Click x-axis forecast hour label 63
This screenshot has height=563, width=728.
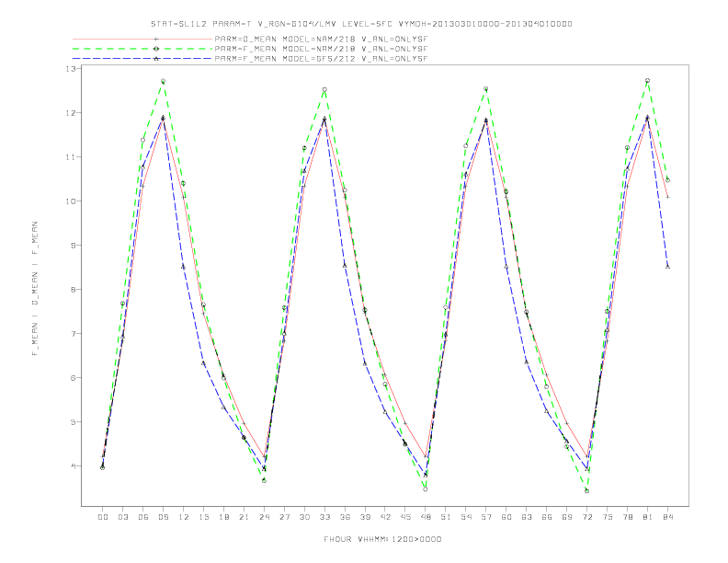tap(527, 517)
